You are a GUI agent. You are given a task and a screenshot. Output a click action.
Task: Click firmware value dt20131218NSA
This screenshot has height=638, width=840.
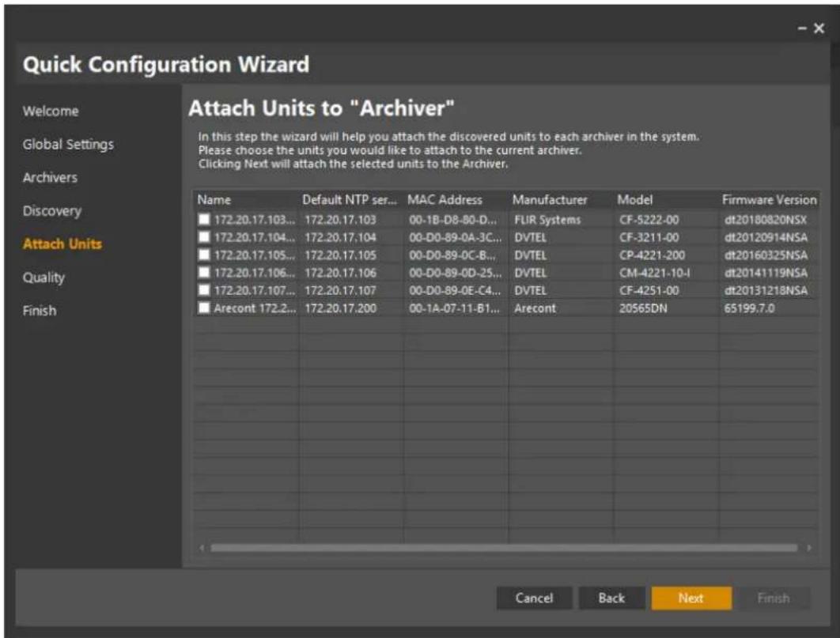(766, 291)
